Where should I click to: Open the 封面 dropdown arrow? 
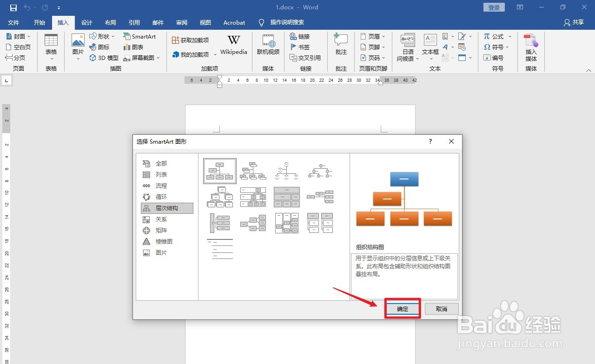pyautogui.click(x=29, y=36)
